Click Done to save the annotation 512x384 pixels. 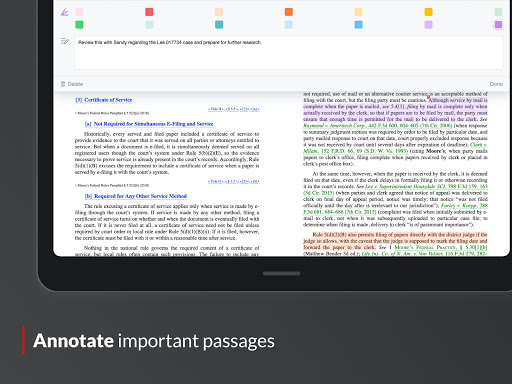(x=496, y=84)
